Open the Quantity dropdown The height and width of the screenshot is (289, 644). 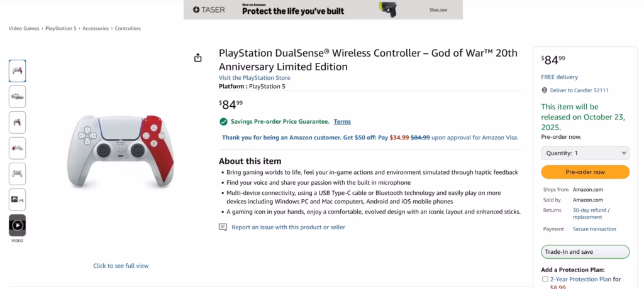pos(585,153)
